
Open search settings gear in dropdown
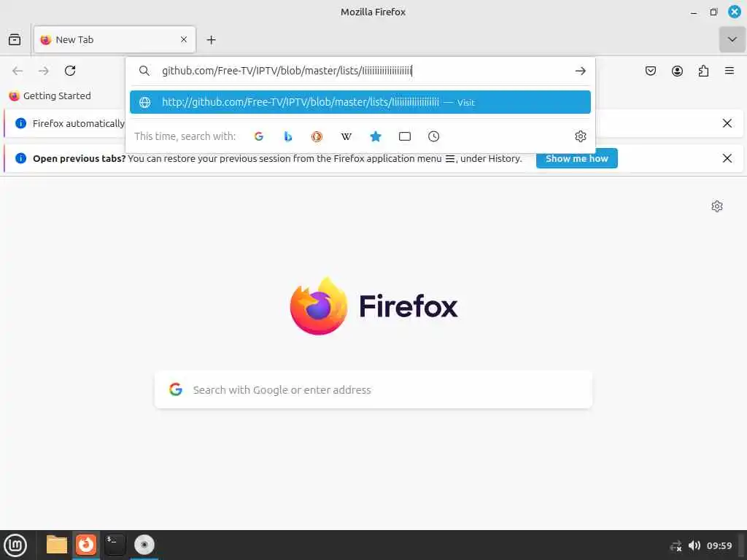580,136
